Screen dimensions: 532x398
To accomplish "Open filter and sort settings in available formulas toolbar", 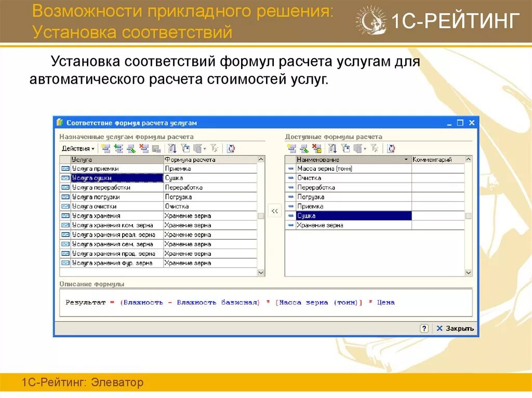I will click(x=332, y=148).
